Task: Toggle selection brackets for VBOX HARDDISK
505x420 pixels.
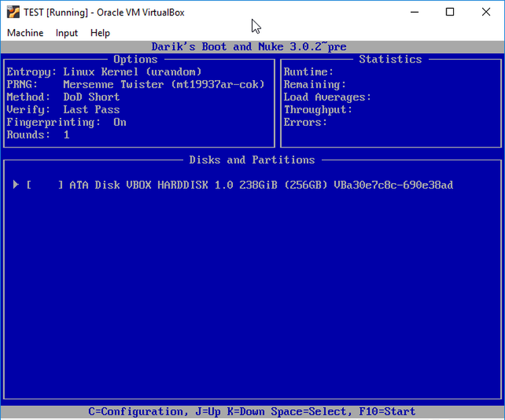Action: [x=44, y=184]
